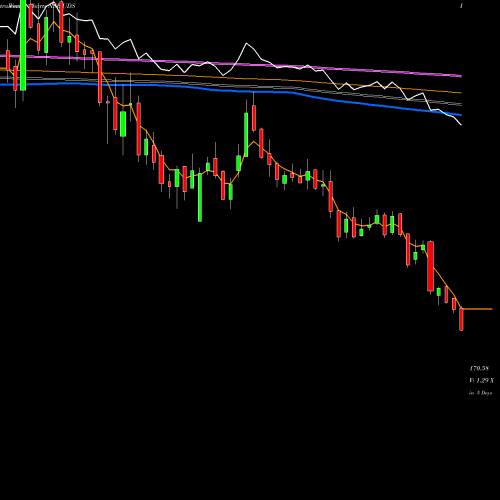Click the 'in 0 Days' label text
Image resolution: width=500 pixels, height=500 pixels.
(x=481, y=393)
